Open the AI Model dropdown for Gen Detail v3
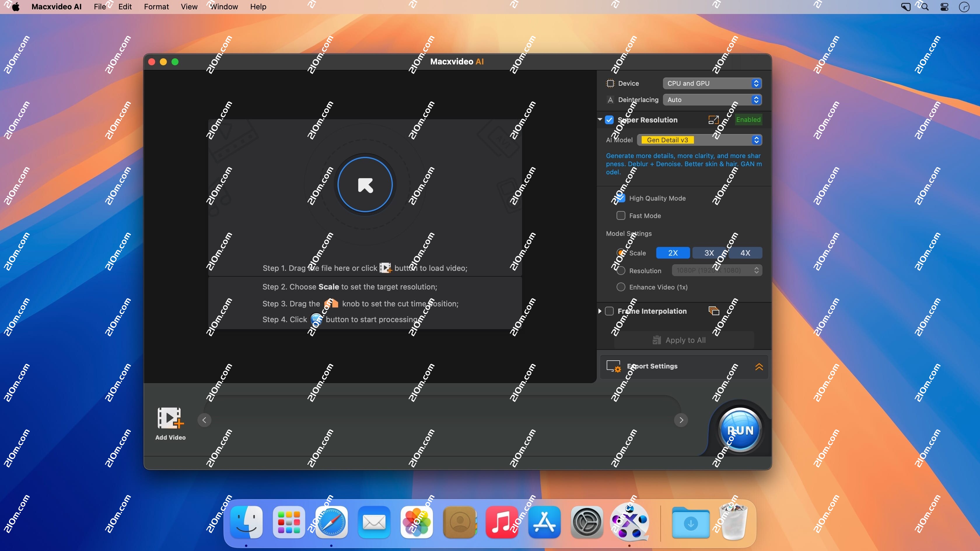 700,140
